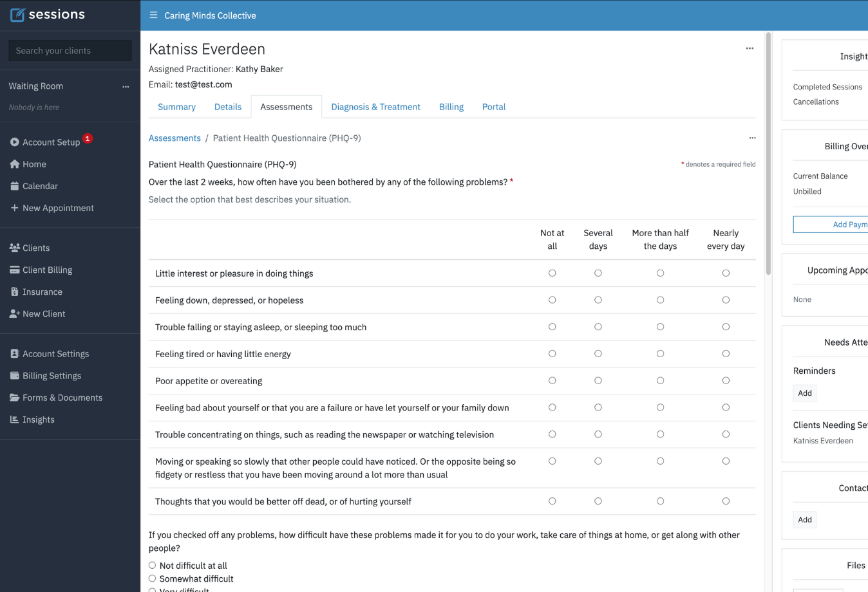The height and width of the screenshot is (592, 868).
Task: Click the New Appointment plus icon
Action: tap(15, 208)
